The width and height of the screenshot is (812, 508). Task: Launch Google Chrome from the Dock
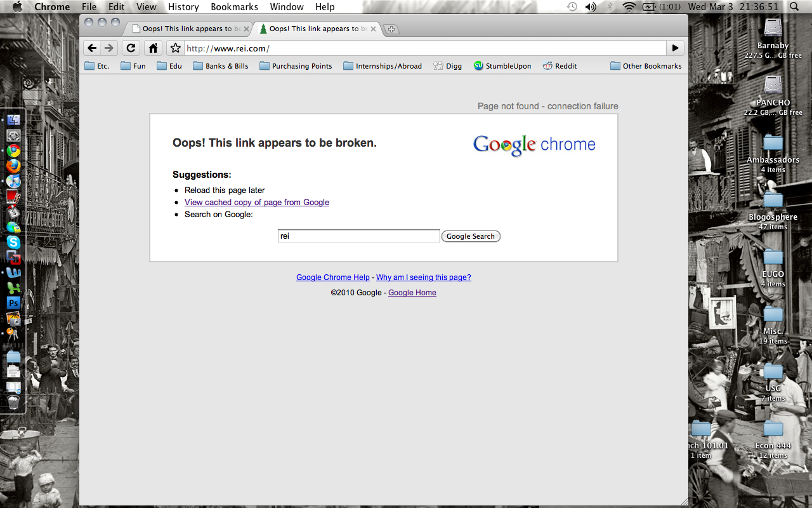(x=13, y=150)
